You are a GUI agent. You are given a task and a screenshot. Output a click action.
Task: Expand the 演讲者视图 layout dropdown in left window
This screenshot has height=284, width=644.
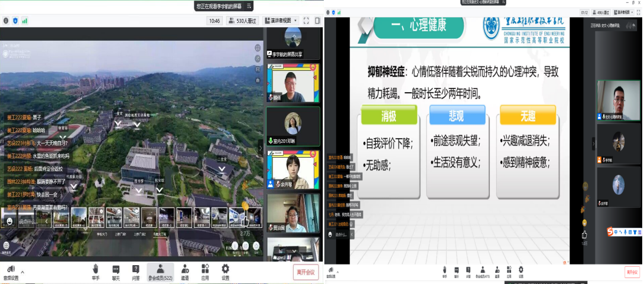click(x=280, y=21)
